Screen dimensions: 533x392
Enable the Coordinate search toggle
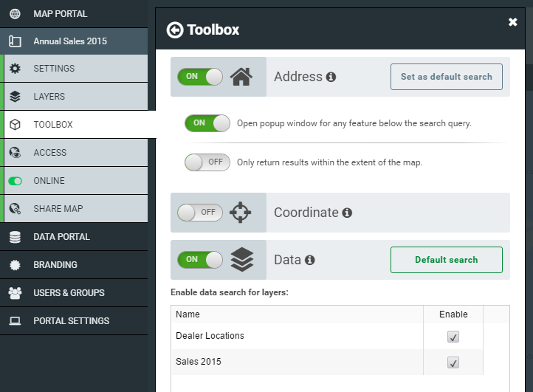click(x=200, y=212)
